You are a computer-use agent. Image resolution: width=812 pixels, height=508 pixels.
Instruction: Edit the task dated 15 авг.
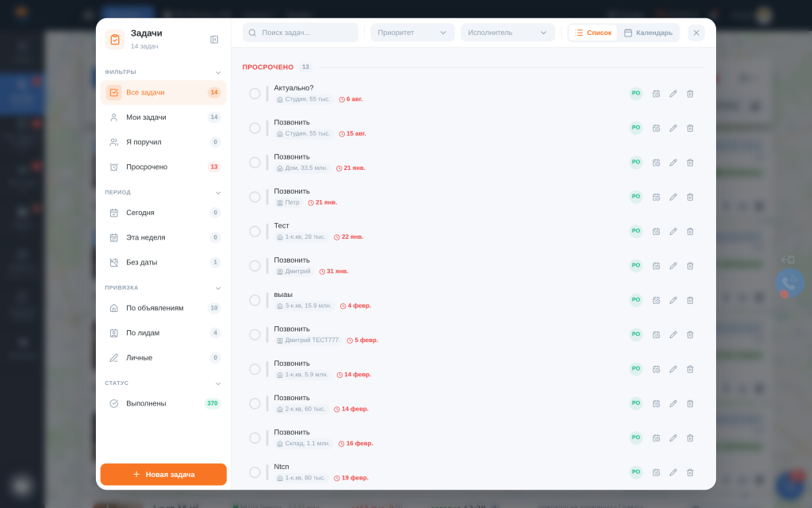pyautogui.click(x=673, y=128)
